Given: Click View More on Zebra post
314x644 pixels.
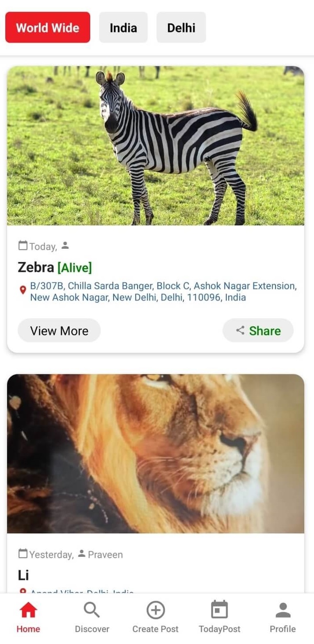Looking at the screenshot, I should pyautogui.click(x=59, y=331).
